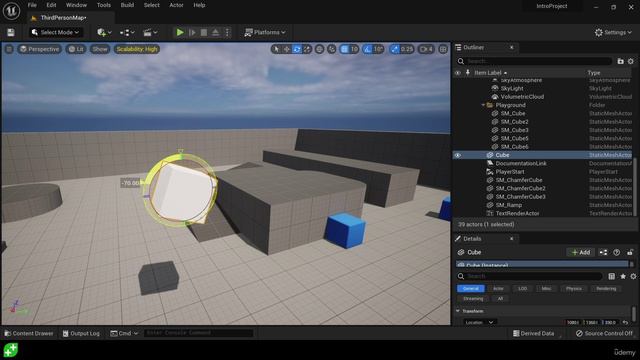The width and height of the screenshot is (640, 360).
Task: Click the Add component button
Action: click(580, 252)
